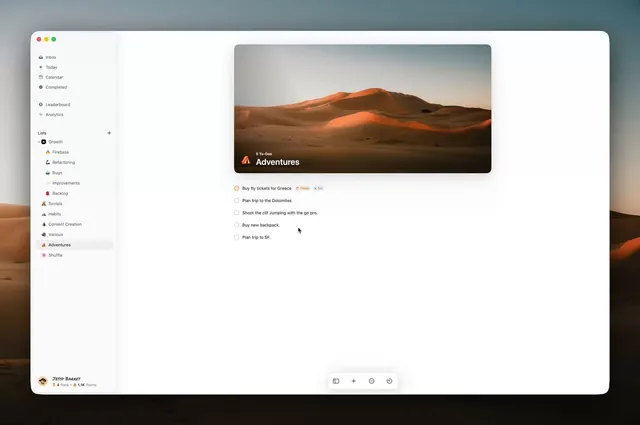Toggle the sidebar from the bottom toolbar
The width and height of the screenshot is (640, 425).
pyautogui.click(x=336, y=381)
